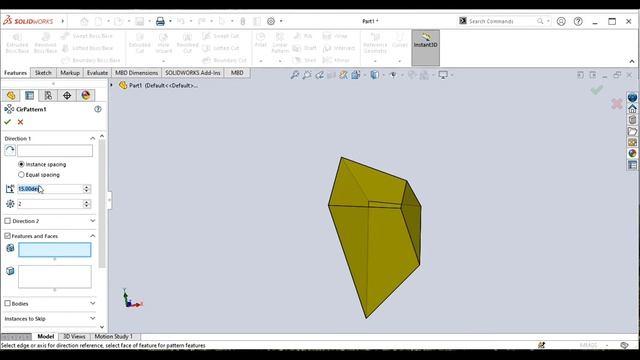Open the Help question mark in title bar
The height and width of the screenshot is (360, 640).
tap(578, 21)
